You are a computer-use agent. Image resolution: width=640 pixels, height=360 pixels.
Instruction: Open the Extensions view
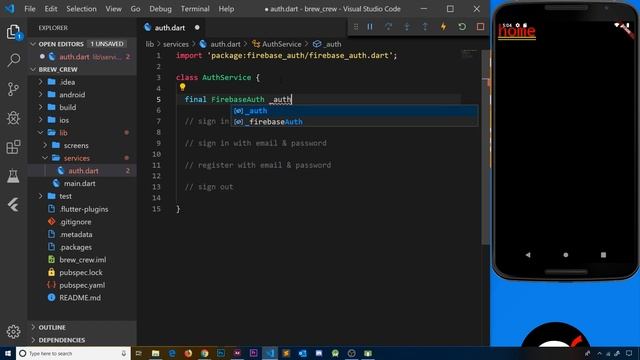(13, 147)
